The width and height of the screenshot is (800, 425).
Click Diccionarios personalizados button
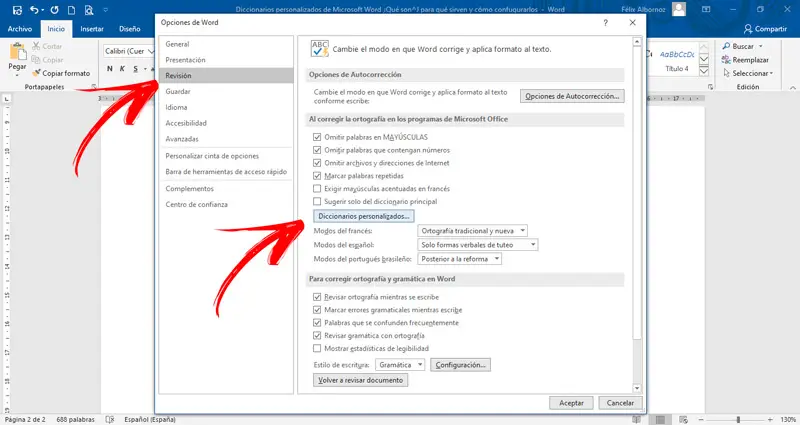[364, 216]
